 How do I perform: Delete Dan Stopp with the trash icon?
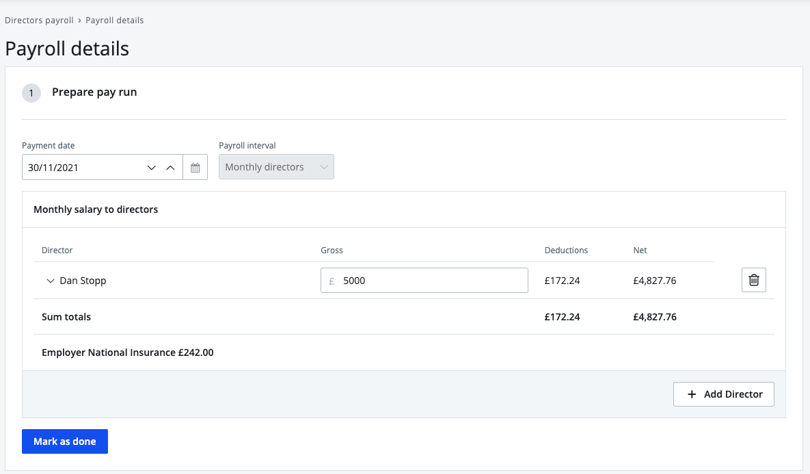point(754,281)
